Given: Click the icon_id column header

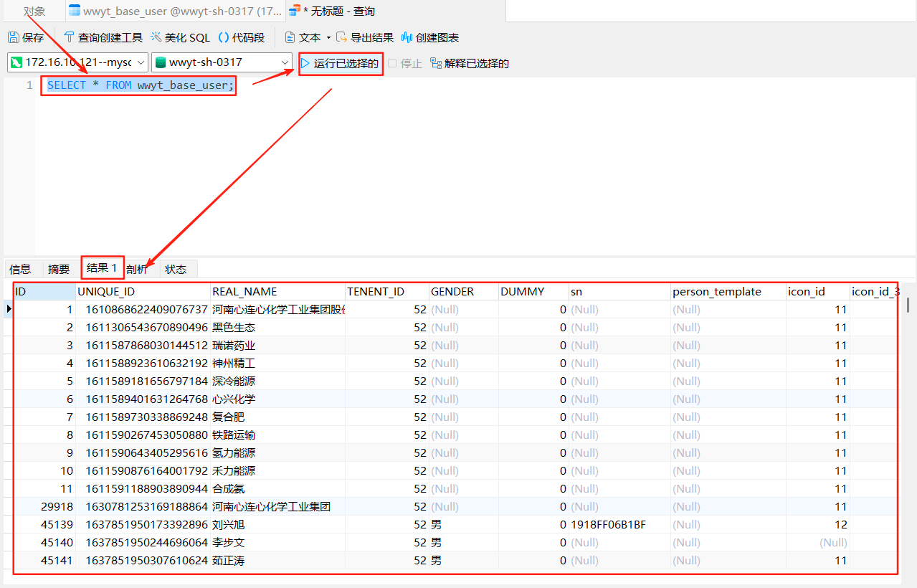Looking at the screenshot, I should tap(818, 292).
